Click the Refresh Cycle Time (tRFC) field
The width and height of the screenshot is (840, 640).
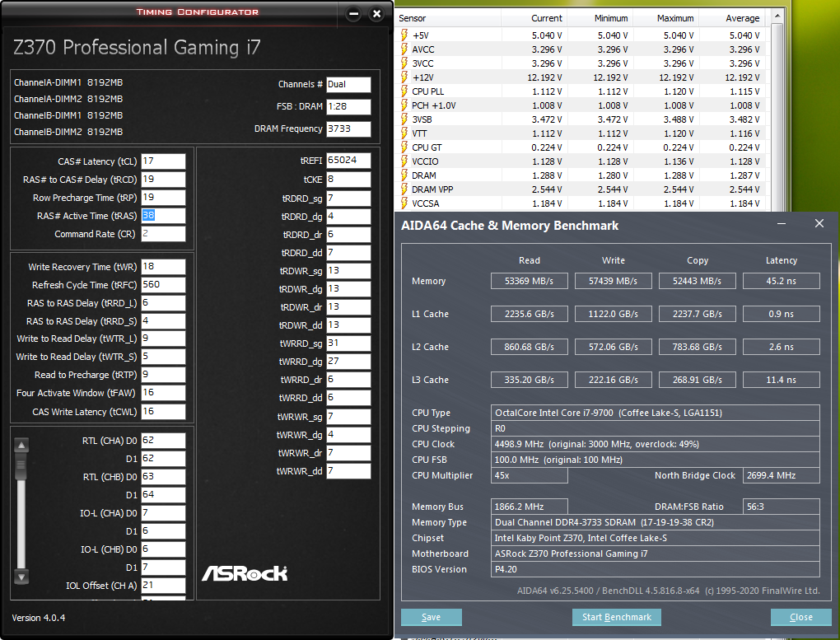163,285
